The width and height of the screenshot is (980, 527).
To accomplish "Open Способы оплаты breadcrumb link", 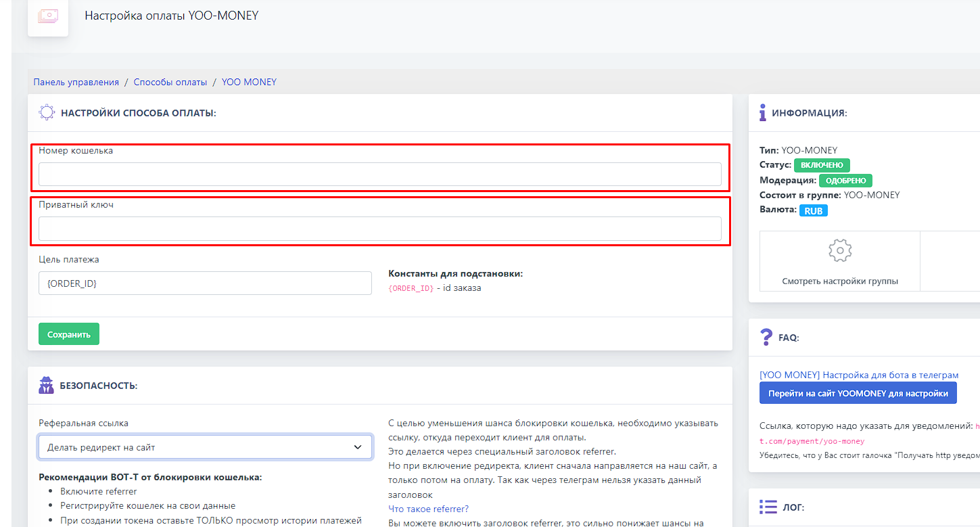I will [170, 82].
